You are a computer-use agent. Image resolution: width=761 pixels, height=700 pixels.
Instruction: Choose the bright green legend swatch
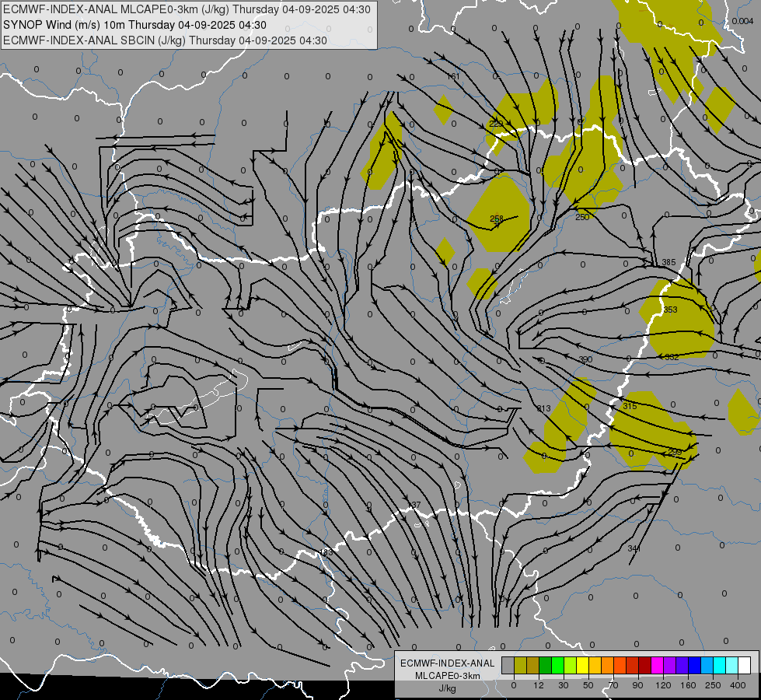tap(557, 665)
